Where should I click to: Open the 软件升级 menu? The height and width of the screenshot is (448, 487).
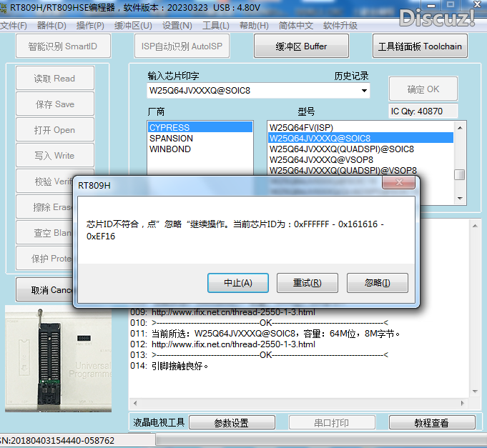pos(340,26)
